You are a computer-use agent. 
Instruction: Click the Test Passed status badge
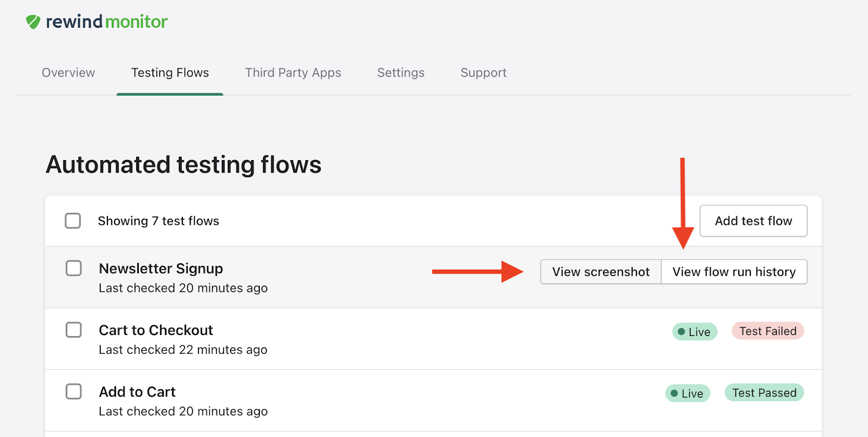(764, 392)
